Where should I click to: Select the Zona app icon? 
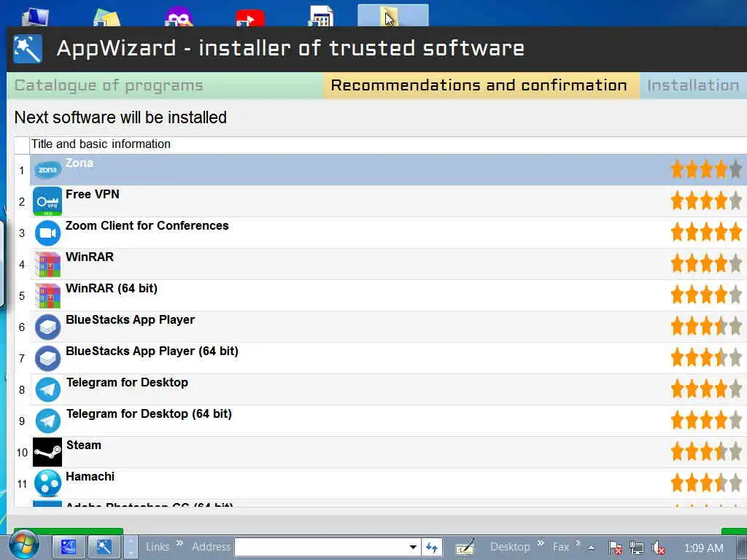(47, 170)
